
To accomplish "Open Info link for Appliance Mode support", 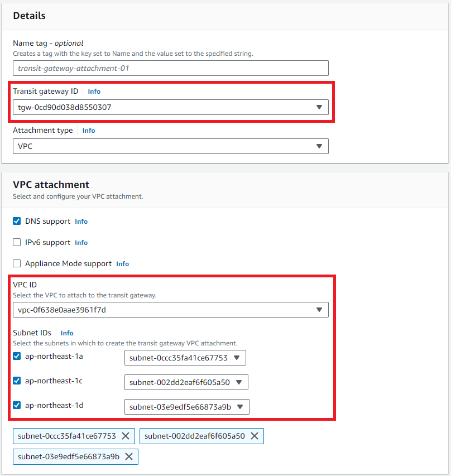I will pyautogui.click(x=122, y=264).
